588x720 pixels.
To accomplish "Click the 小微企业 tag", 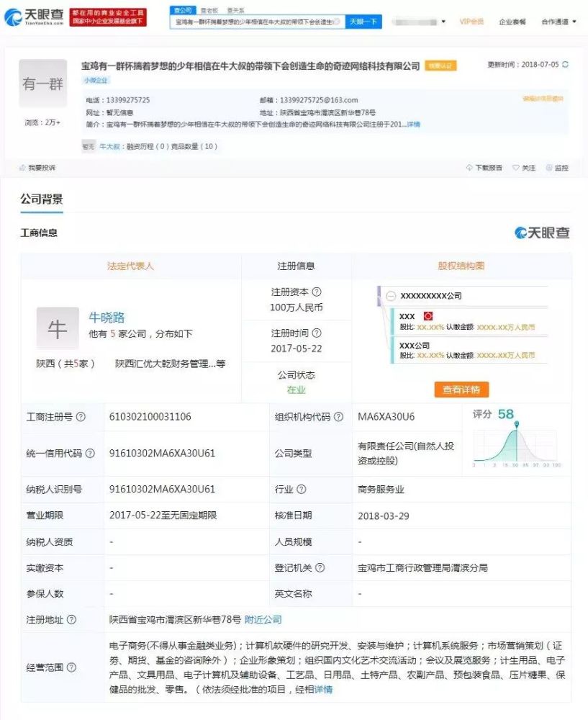I will [96, 81].
